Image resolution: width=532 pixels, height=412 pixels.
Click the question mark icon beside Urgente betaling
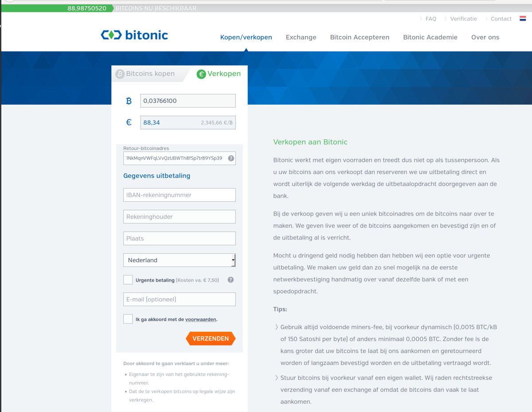point(230,280)
